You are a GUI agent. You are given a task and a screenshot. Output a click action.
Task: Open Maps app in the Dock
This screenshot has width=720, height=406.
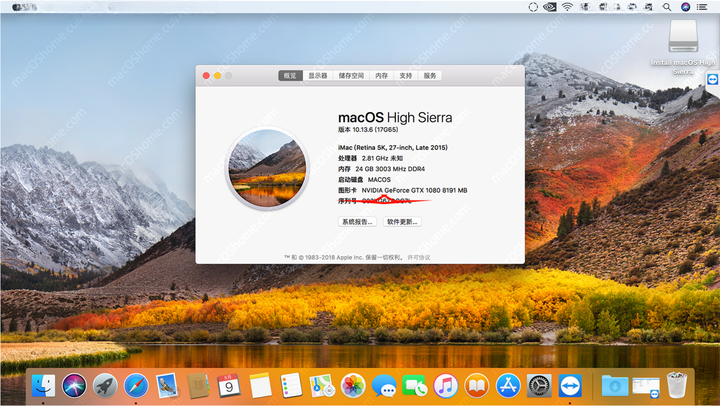[x=322, y=385]
